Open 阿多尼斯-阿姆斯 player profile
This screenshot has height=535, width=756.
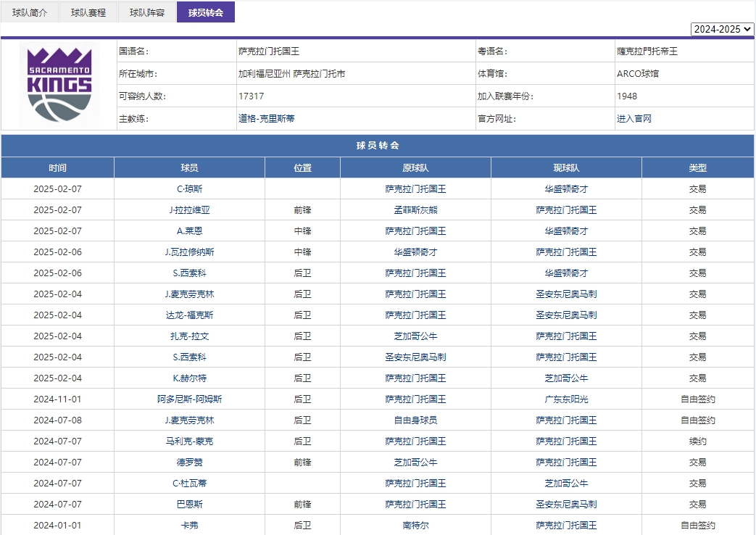point(188,399)
